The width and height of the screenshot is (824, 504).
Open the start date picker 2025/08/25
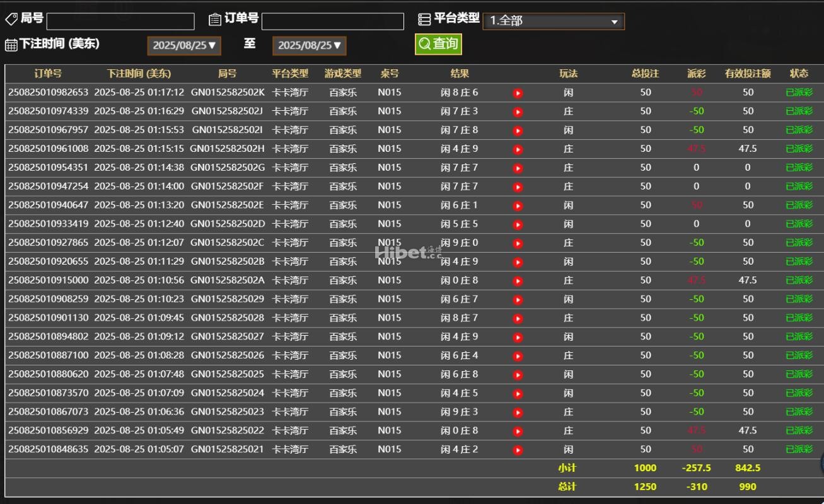tap(184, 45)
